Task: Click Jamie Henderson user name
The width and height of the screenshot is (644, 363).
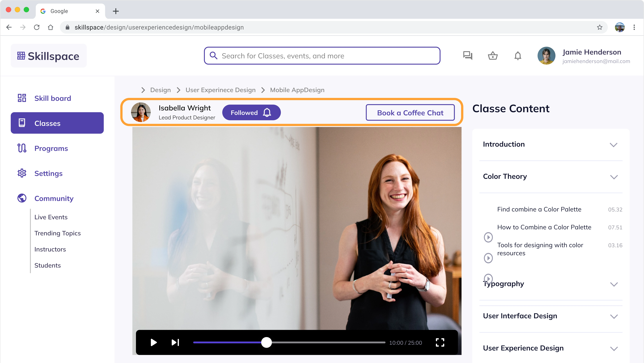Action: tap(592, 52)
